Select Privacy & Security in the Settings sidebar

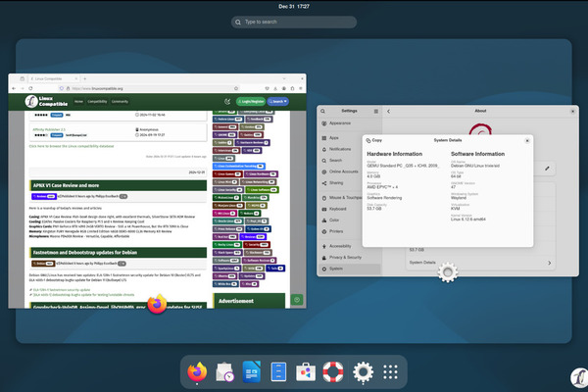point(349,258)
